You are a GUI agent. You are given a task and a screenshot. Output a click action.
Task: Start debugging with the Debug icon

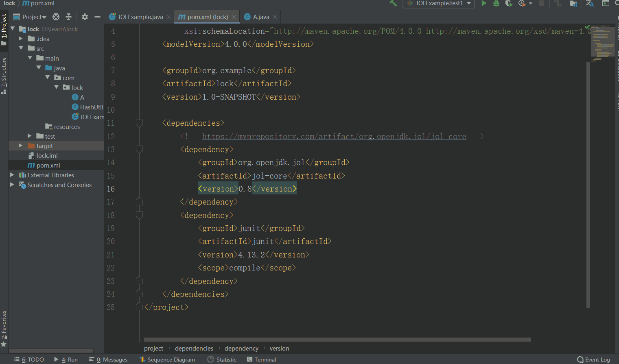click(x=497, y=3)
